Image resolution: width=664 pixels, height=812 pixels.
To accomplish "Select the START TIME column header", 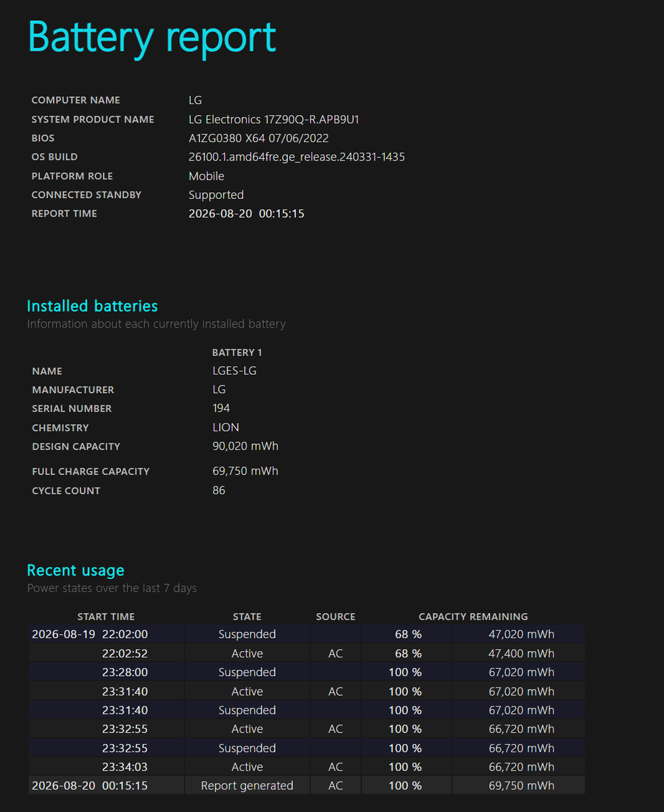I will pos(106,617).
